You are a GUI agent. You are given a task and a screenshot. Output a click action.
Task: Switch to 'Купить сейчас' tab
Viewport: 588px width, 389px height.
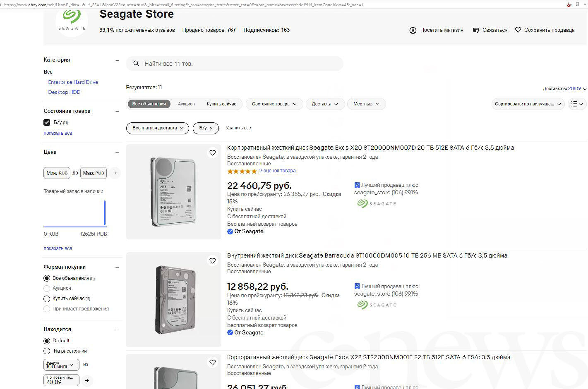pos(221,104)
